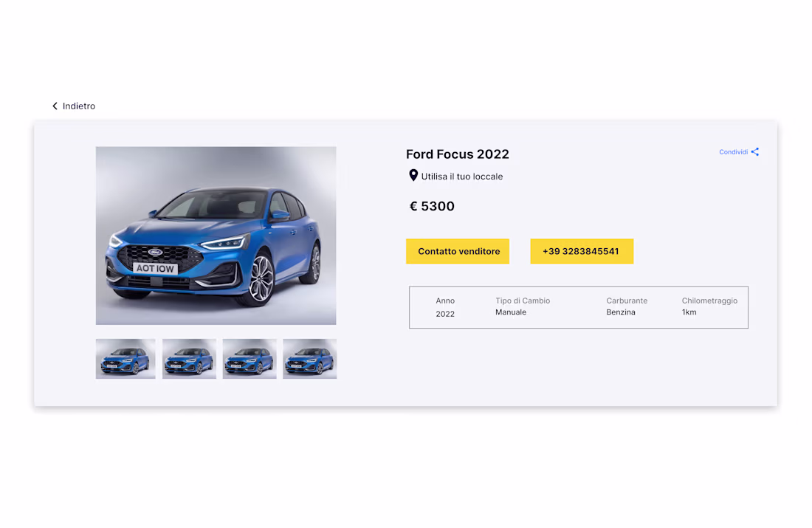812x528 pixels.
Task: Click the Benzina fuel value
Action: (621, 312)
